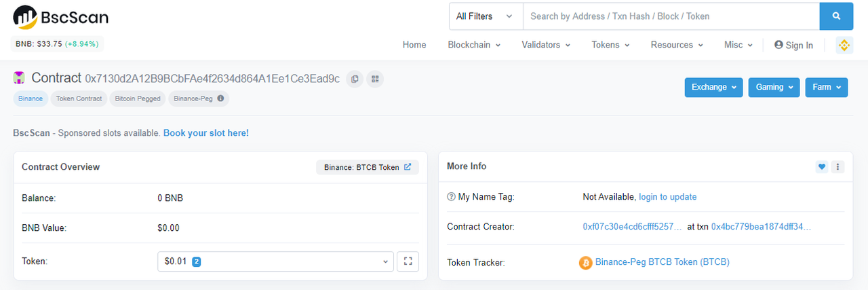Copy contract address to clipboard icon
Viewport: 868px width, 290px height.
pyautogui.click(x=355, y=79)
